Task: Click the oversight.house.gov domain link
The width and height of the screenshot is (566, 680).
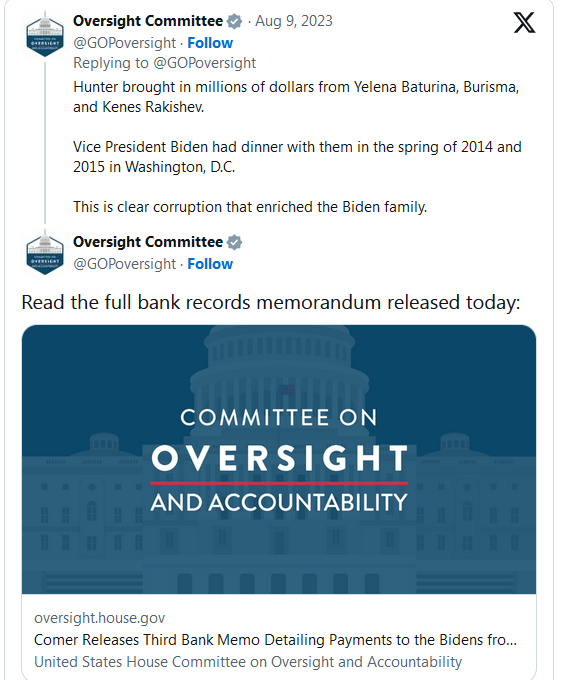Action: point(100,618)
